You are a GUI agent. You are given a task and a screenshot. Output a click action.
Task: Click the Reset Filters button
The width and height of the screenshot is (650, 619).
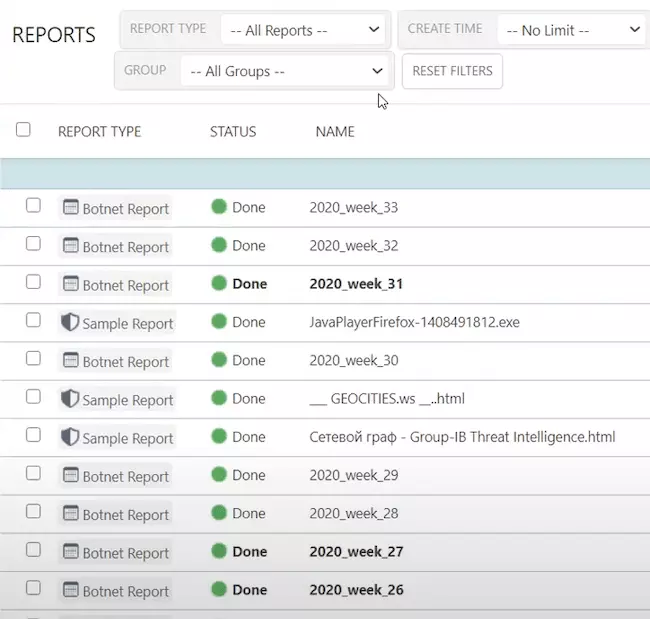tap(452, 71)
